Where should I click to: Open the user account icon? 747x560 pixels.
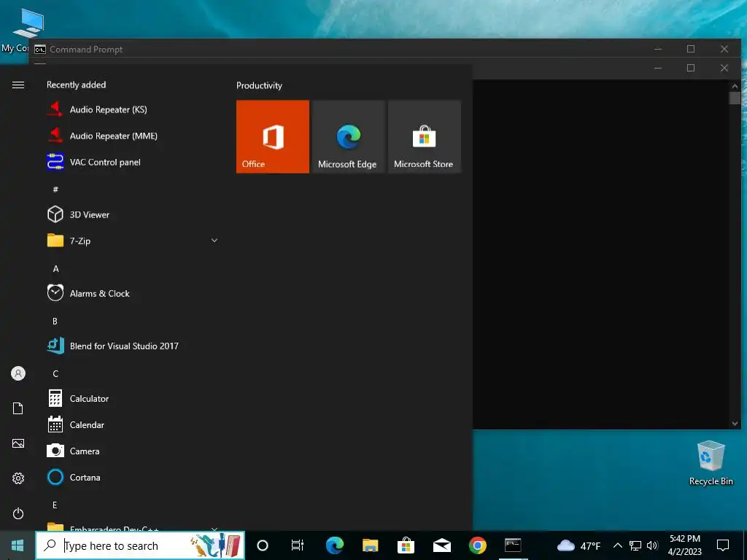18,373
